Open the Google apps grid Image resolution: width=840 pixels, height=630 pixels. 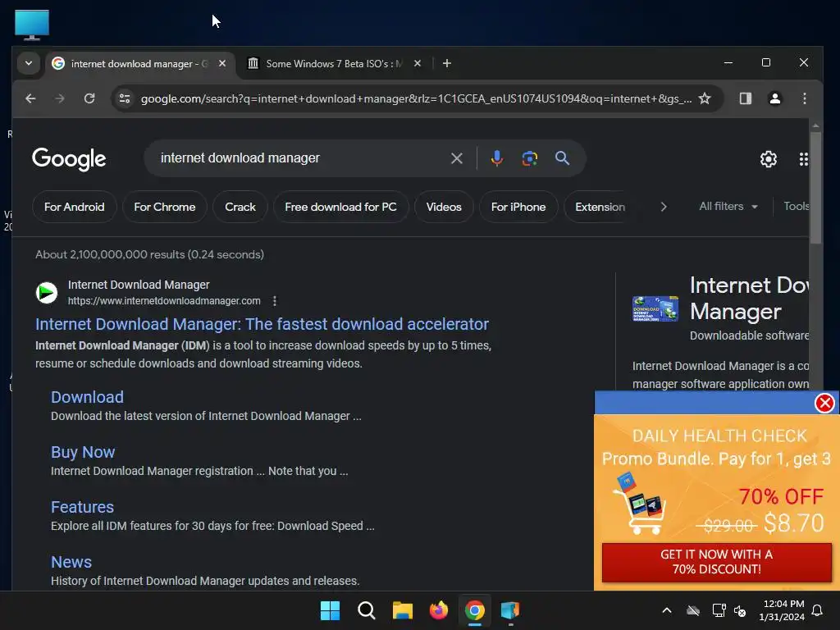pos(803,159)
